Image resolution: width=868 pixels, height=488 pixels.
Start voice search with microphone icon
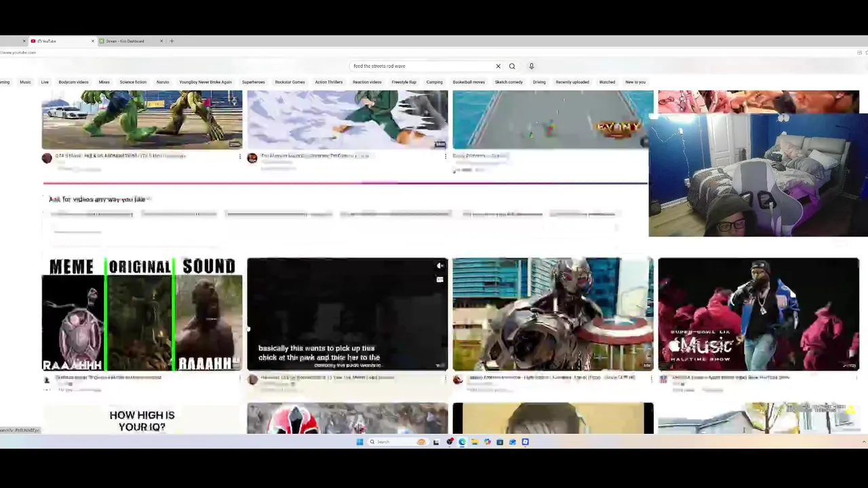pos(532,66)
